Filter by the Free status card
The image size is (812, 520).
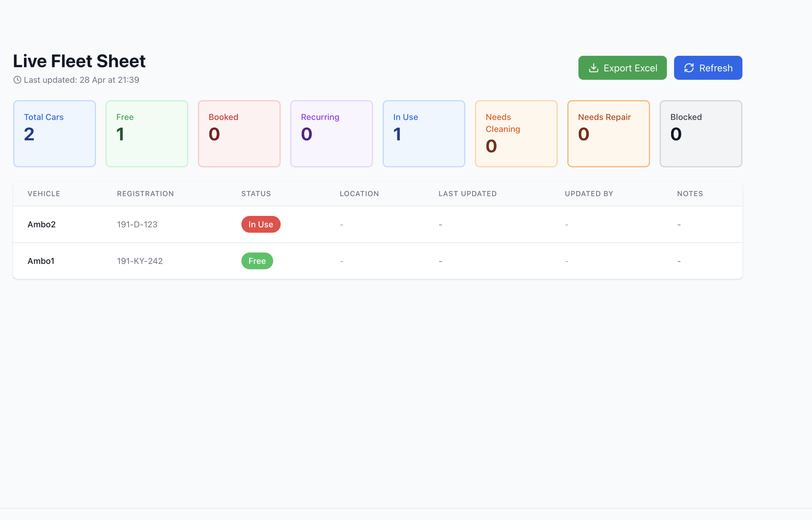pos(147,134)
